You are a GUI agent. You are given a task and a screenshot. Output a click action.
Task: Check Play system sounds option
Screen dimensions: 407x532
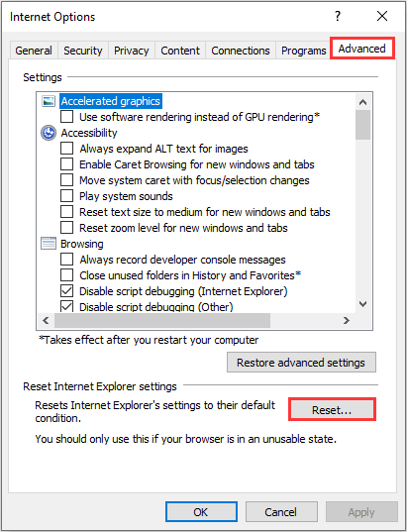tap(66, 196)
